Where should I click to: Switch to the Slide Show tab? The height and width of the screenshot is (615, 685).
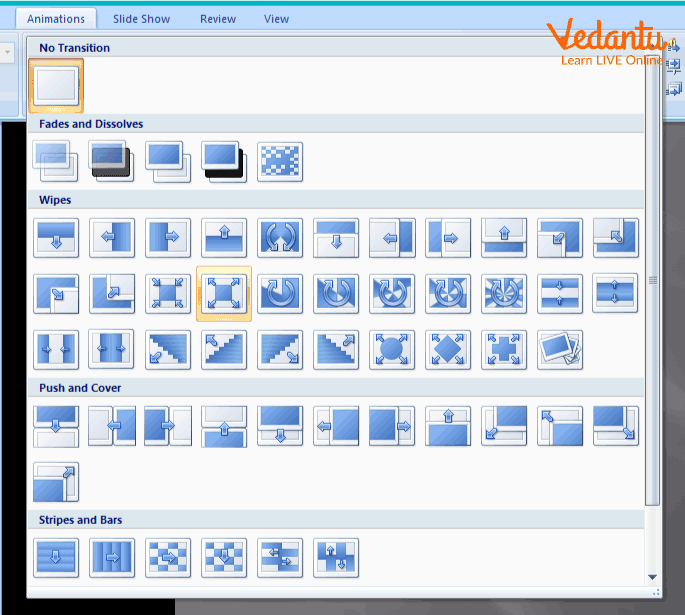pyautogui.click(x=141, y=18)
